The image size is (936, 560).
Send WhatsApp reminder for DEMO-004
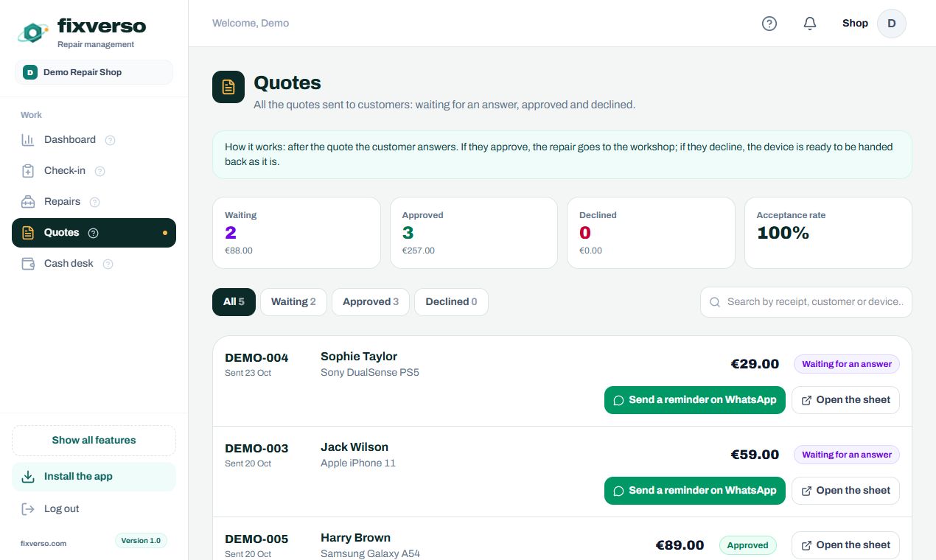(695, 400)
